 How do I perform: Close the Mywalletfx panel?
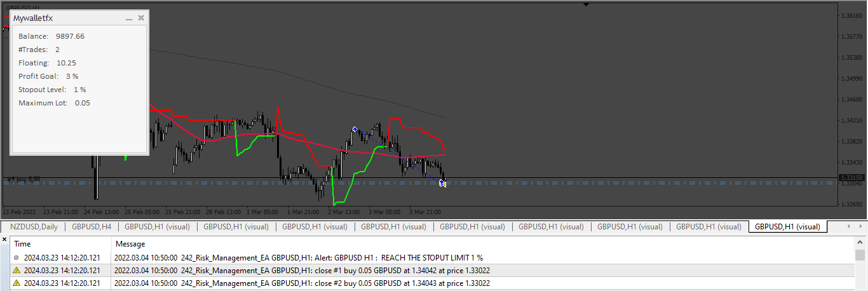pyautogui.click(x=141, y=18)
